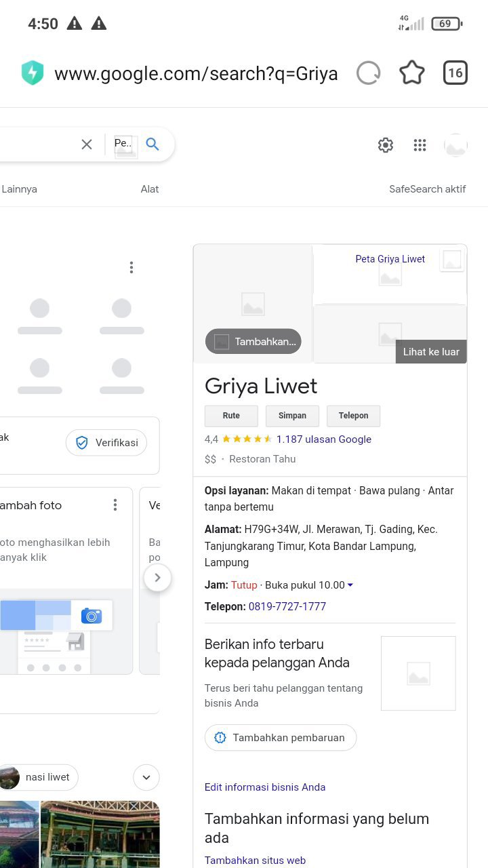
Task: Click the Verifikasi button
Action: (106, 443)
